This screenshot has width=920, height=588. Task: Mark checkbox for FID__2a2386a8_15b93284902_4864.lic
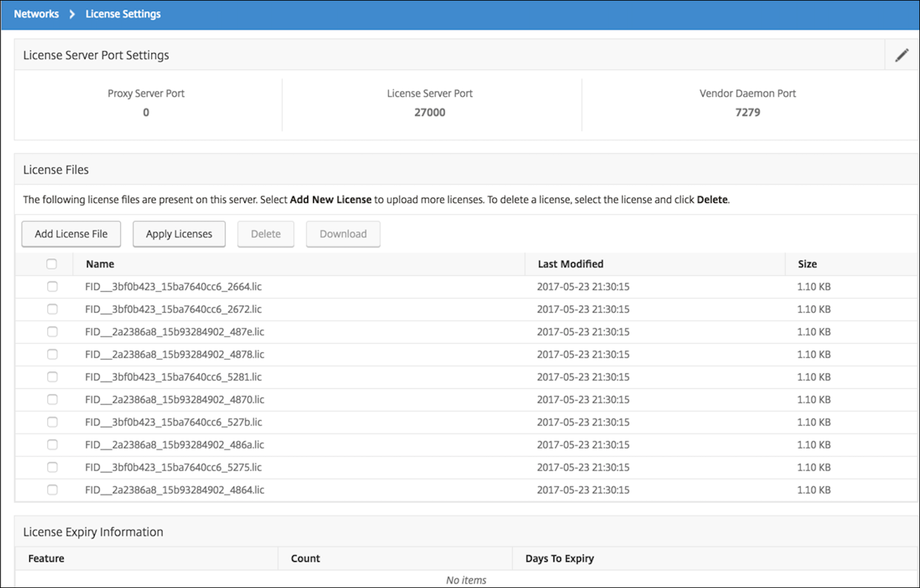[x=52, y=490]
